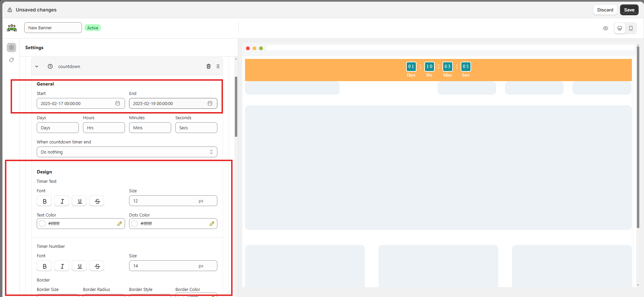Toggle Underline for Timer Text font
644x297 pixels.
[80, 201]
